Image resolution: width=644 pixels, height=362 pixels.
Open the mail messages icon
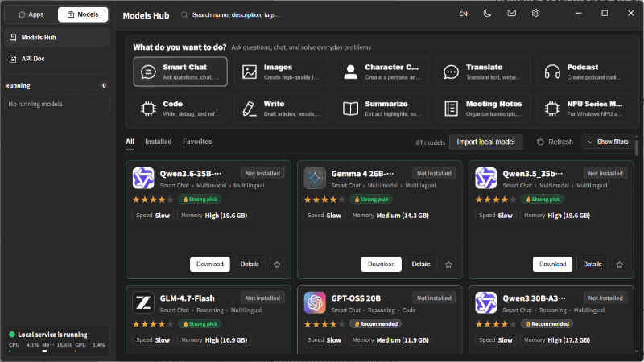point(511,14)
